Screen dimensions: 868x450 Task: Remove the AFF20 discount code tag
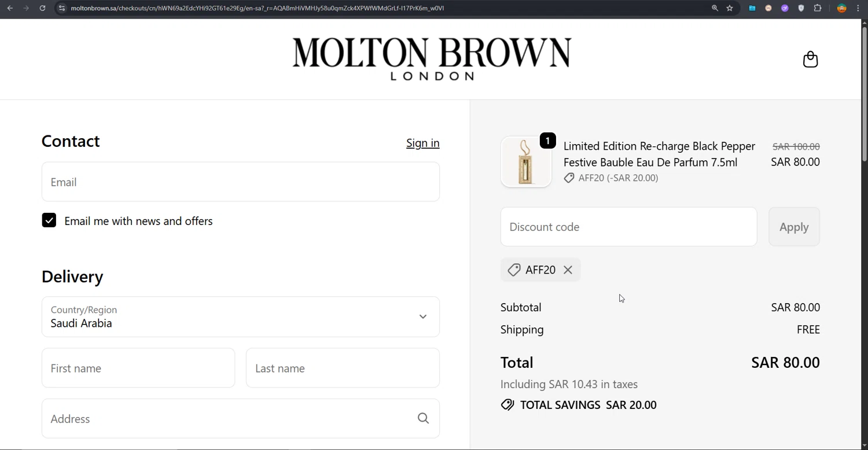tap(568, 270)
